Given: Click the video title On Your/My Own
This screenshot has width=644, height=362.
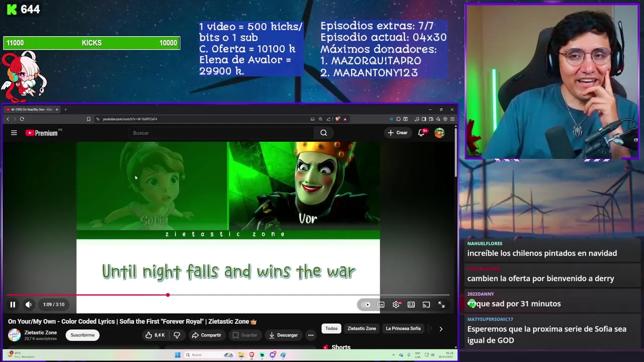Looking at the screenshot, I should click(x=132, y=321).
